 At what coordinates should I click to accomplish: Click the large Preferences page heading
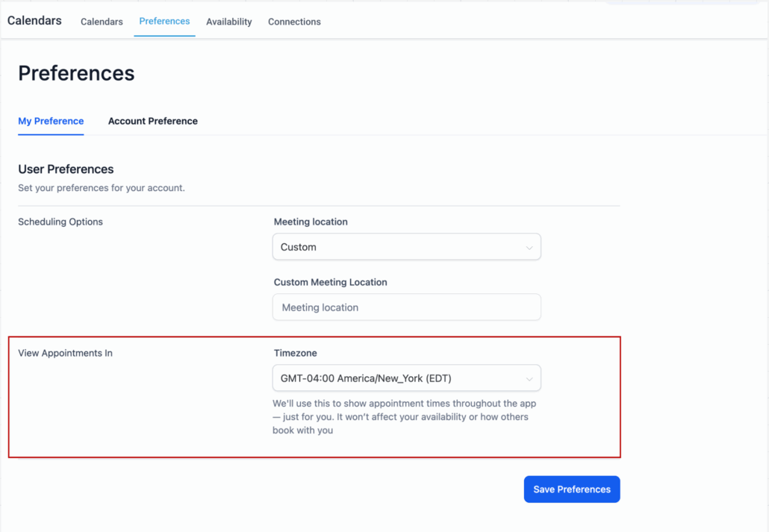(x=76, y=73)
